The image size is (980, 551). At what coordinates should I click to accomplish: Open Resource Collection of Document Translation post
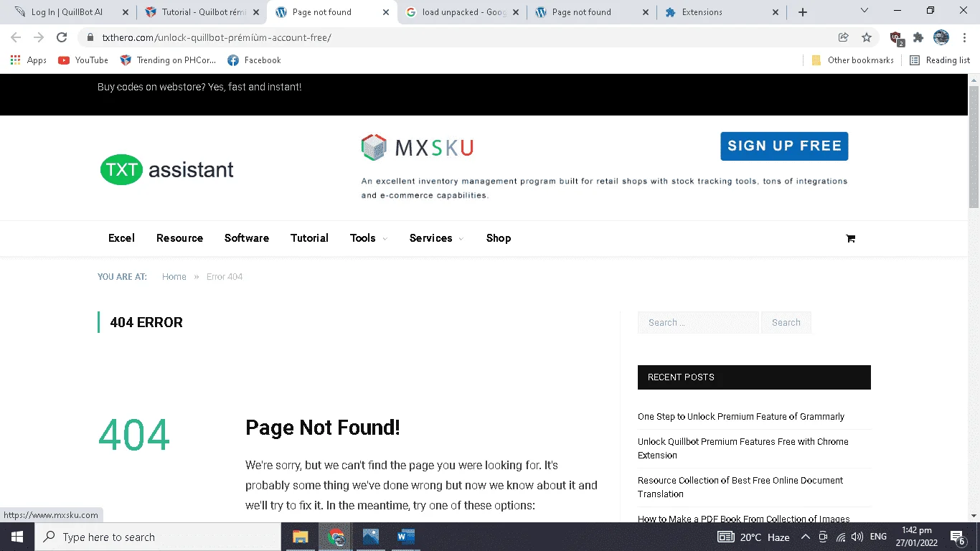tap(740, 487)
